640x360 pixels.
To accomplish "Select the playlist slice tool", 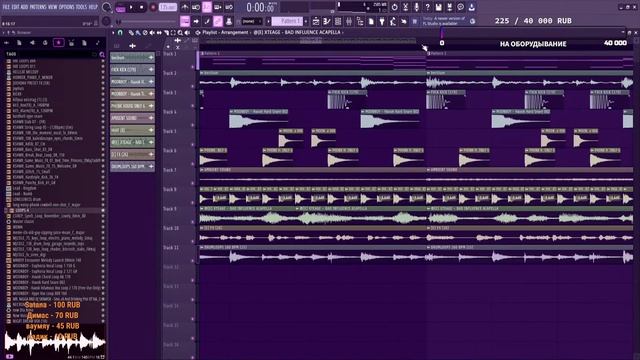I will click(166, 33).
